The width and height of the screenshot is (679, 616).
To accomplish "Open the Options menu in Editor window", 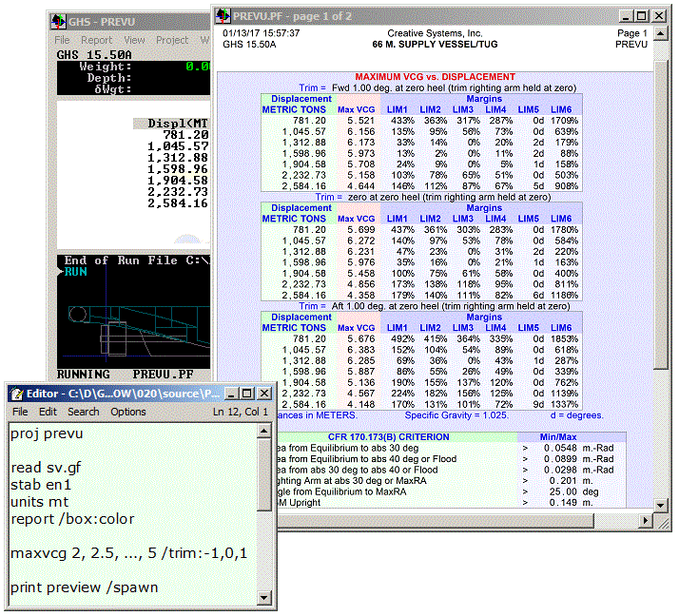I will [x=128, y=412].
